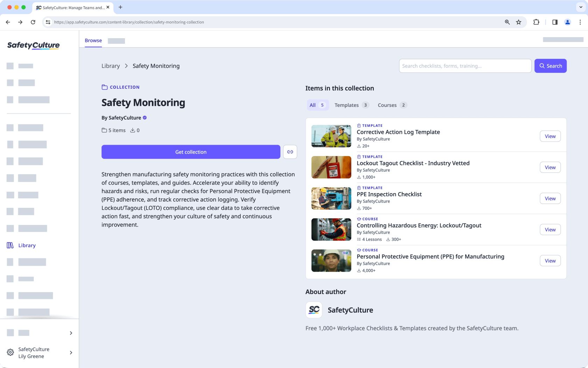The image size is (588, 368).
Task: Expand the collapsed sidebar section chevron
Action: pyautogui.click(x=71, y=333)
